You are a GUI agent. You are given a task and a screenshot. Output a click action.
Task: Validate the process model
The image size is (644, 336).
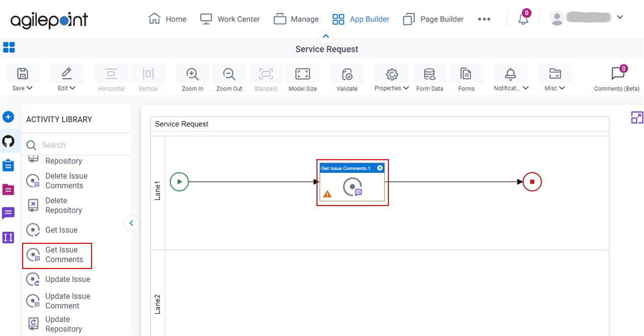click(x=347, y=79)
